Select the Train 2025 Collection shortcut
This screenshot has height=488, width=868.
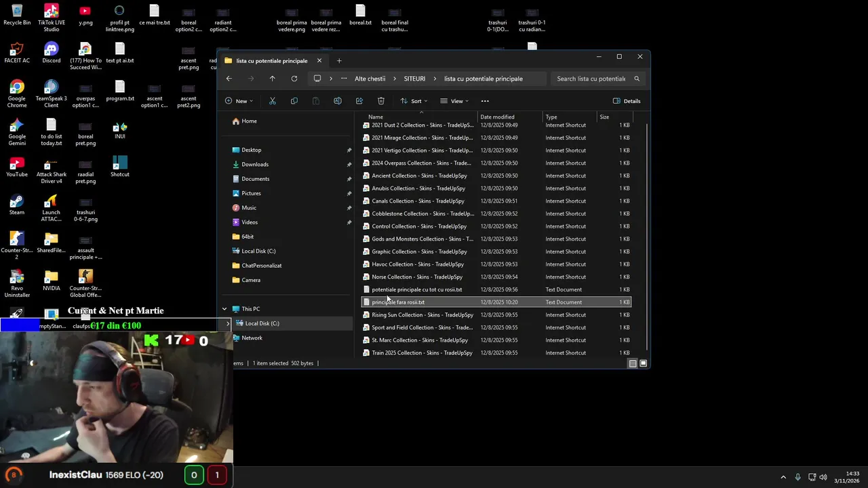pyautogui.click(x=496, y=353)
